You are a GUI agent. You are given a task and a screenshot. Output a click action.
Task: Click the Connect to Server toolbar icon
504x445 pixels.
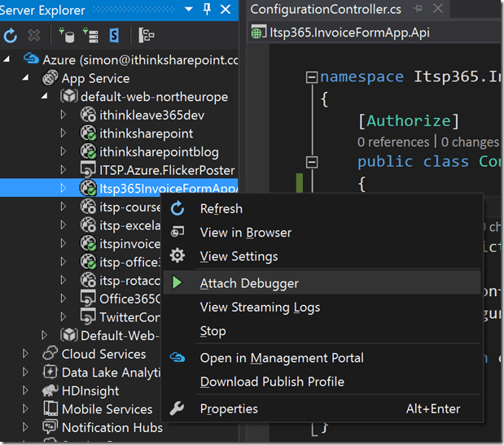click(x=90, y=36)
